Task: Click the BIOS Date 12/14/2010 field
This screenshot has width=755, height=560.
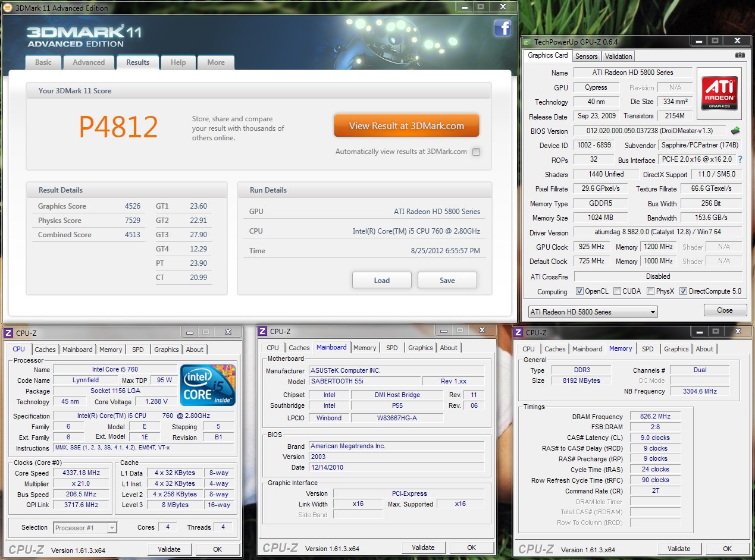Action: point(396,467)
